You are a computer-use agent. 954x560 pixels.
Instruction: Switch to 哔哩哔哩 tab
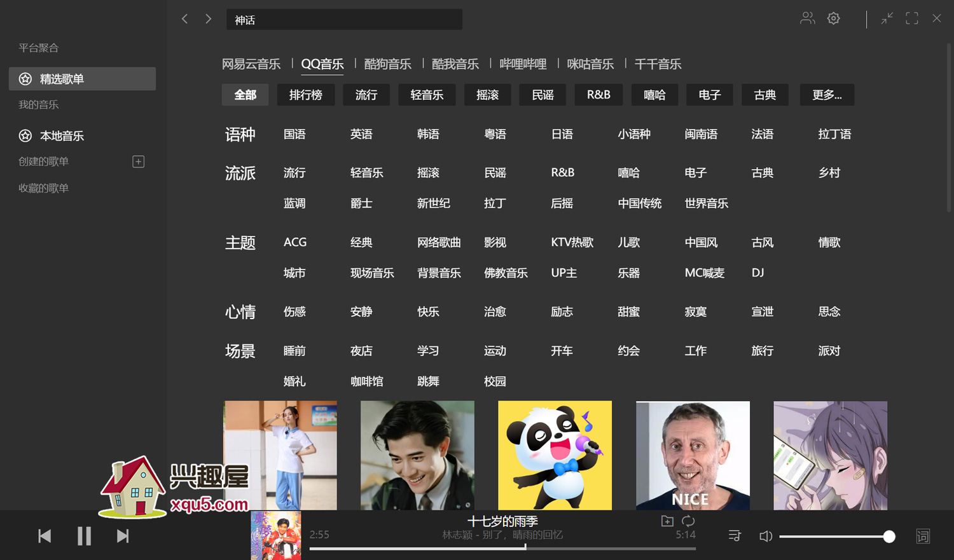[x=523, y=64]
